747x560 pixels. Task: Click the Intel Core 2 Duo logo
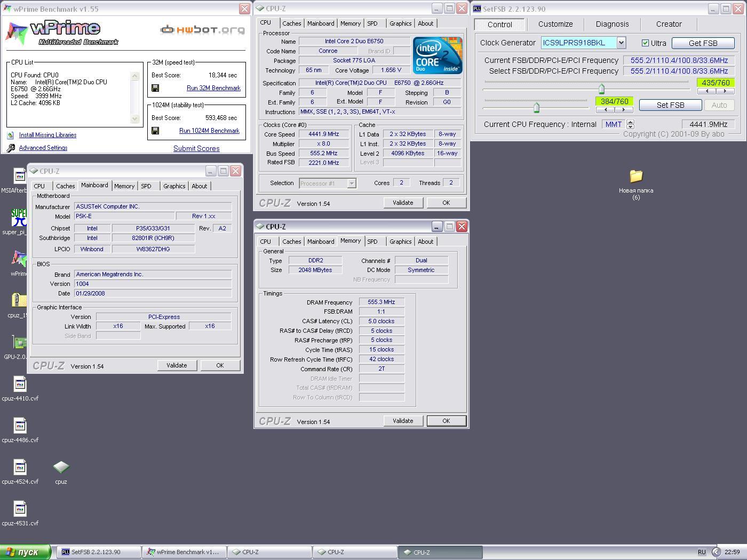tap(438, 55)
